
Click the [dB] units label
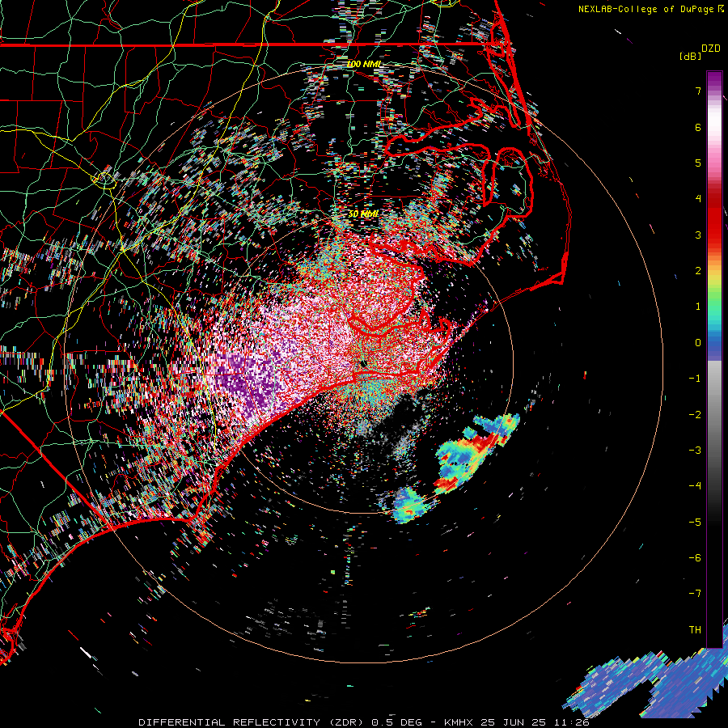tap(691, 56)
